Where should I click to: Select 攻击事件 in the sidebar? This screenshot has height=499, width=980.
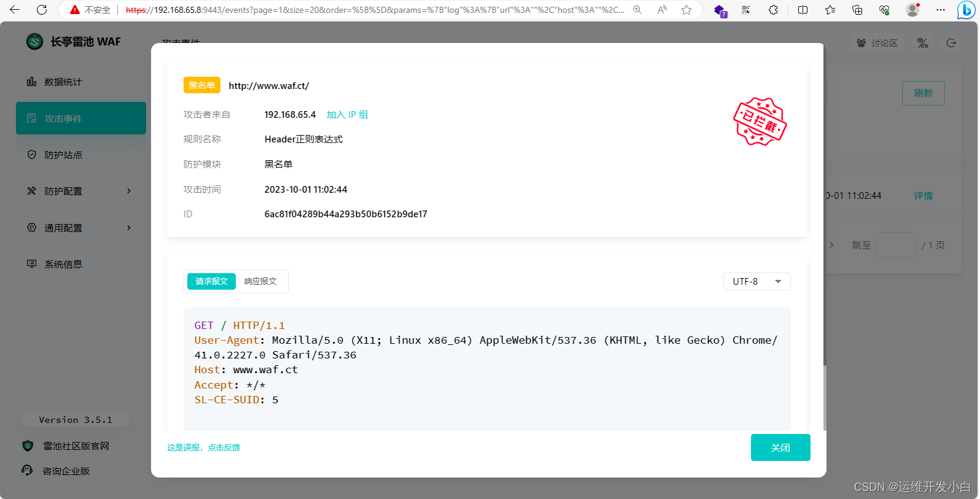click(x=81, y=118)
